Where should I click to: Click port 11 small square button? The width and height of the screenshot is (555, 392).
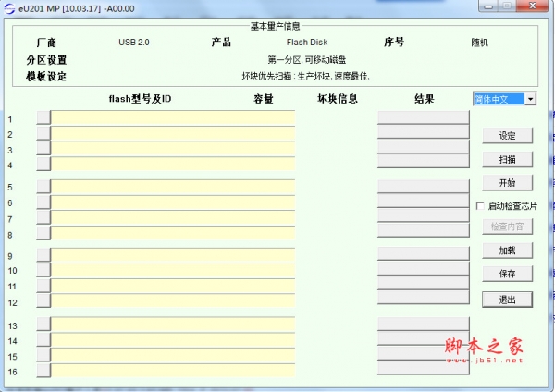43,286
